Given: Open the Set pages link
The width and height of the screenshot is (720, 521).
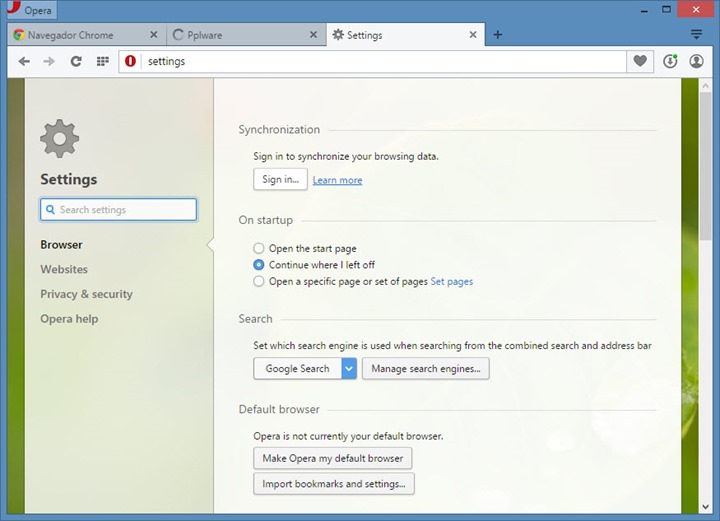Looking at the screenshot, I should tap(452, 281).
